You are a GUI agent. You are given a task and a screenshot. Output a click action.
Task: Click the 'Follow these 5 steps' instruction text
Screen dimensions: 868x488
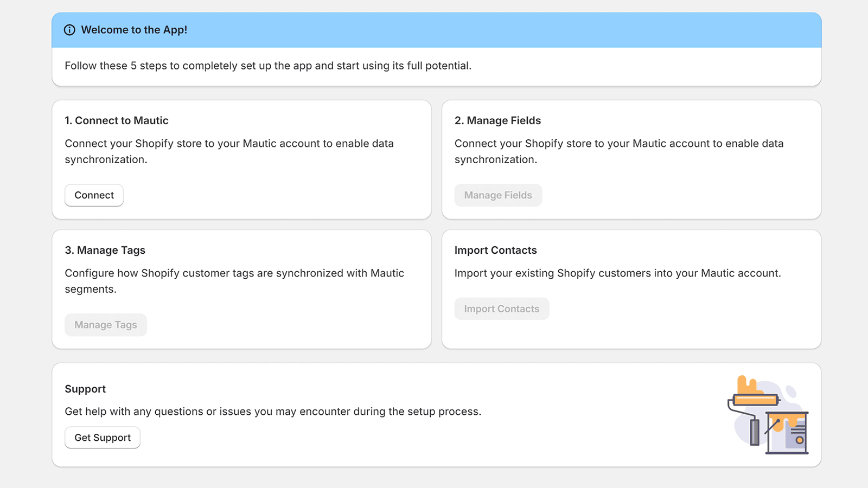coord(268,66)
